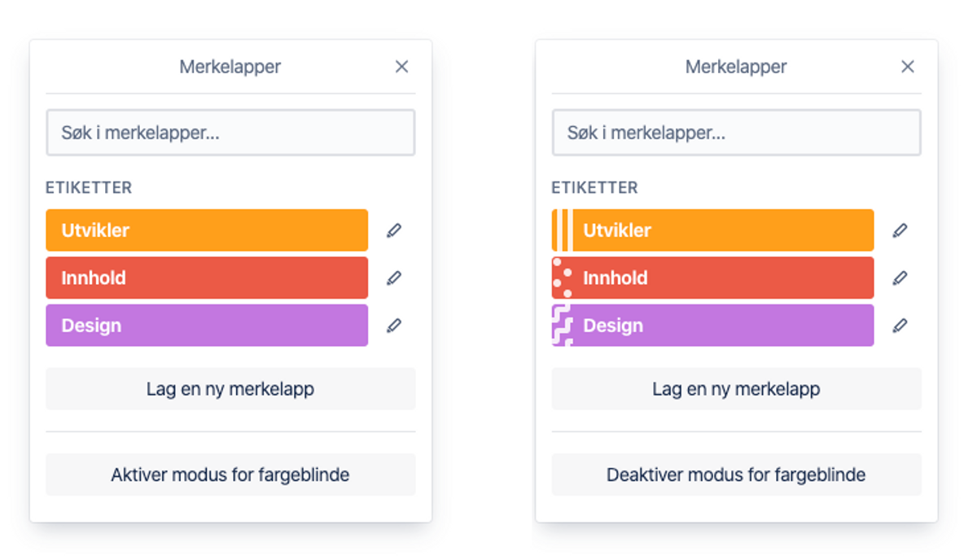The image size is (977, 560).
Task: Create a new label with Lag en ny merkelapp
Action: coord(230,388)
